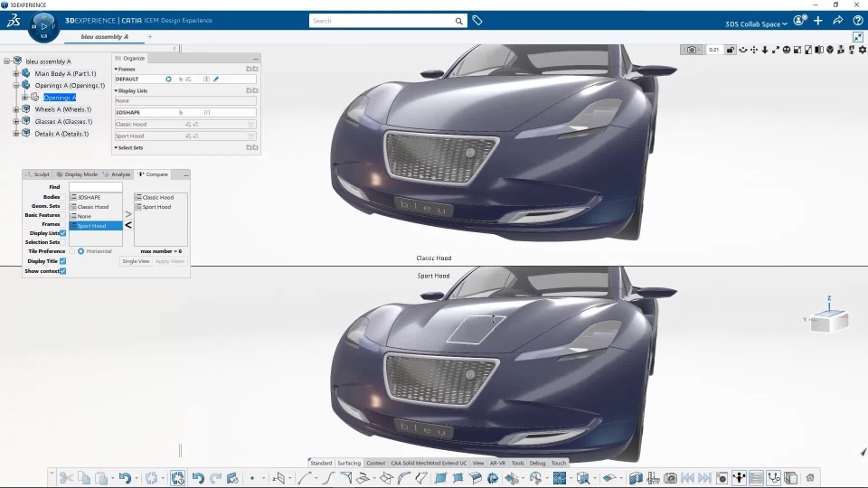Open the Standard toolbar tab

pyautogui.click(x=320, y=463)
